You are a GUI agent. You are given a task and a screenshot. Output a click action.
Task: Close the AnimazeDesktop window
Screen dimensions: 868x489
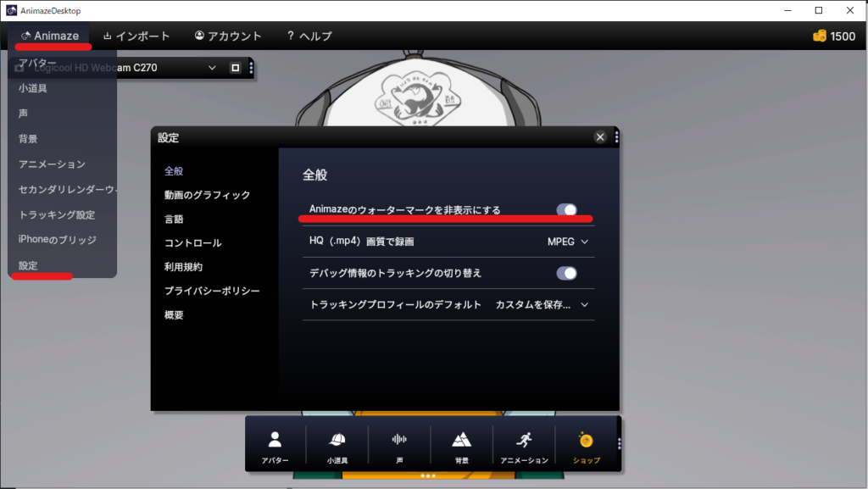pos(850,10)
